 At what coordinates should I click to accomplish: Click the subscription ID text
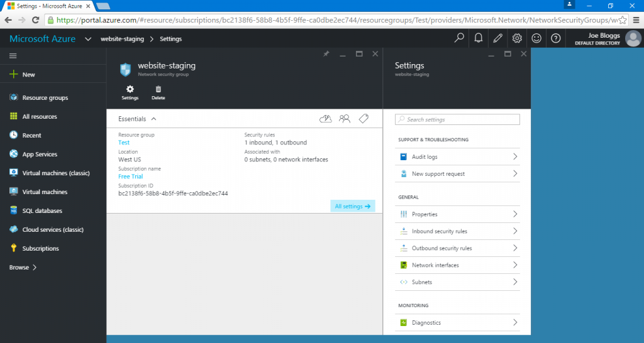point(173,193)
